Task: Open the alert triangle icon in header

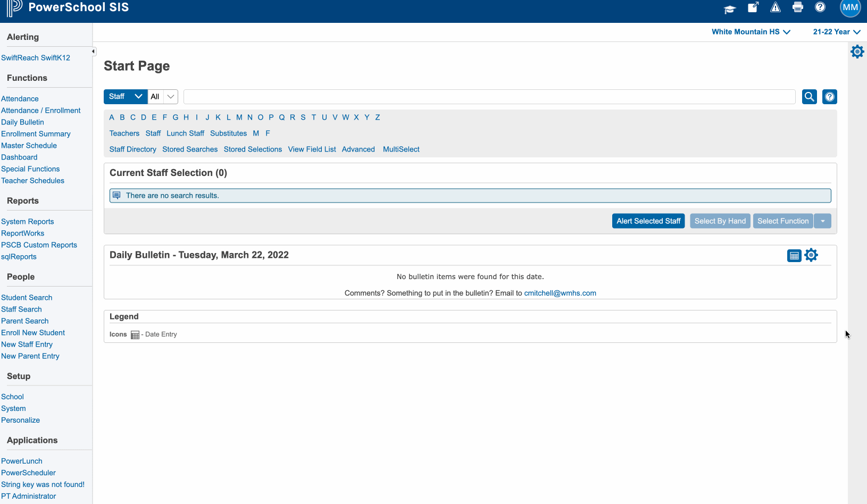Action: pyautogui.click(x=776, y=7)
